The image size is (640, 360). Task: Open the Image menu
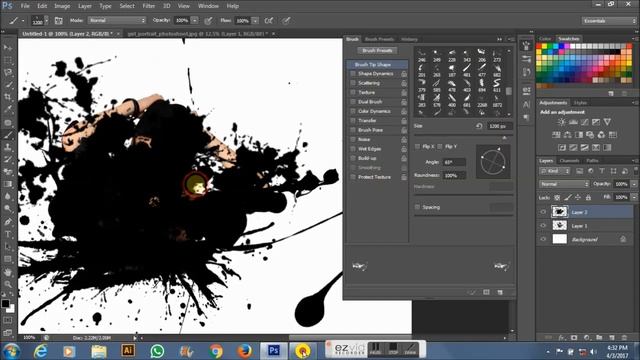(x=62, y=6)
